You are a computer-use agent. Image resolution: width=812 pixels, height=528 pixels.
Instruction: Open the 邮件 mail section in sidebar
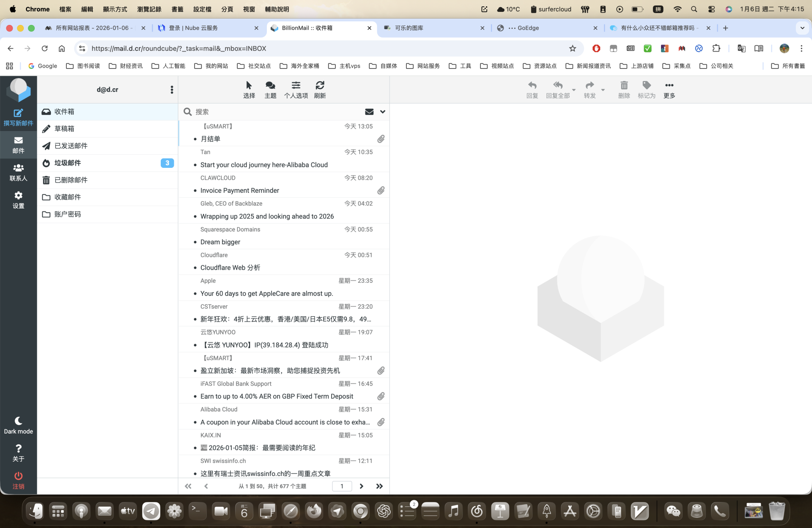pyautogui.click(x=18, y=145)
